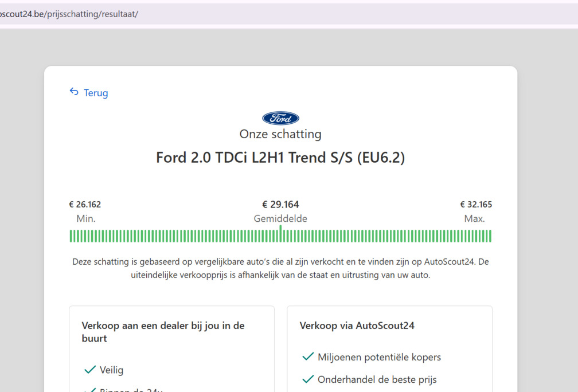Click the Verkoop aan een dealer heading
This screenshot has height=392, width=578.
(163, 331)
